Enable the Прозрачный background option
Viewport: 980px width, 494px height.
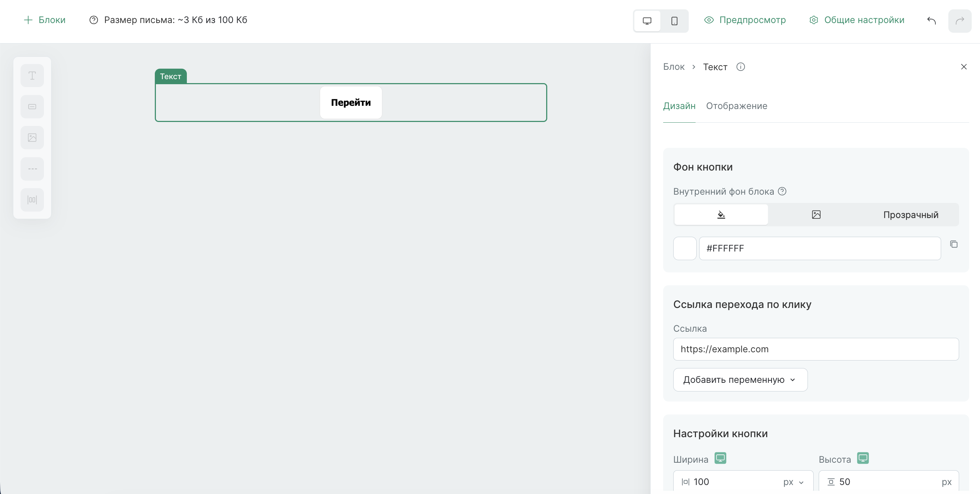point(911,214)
